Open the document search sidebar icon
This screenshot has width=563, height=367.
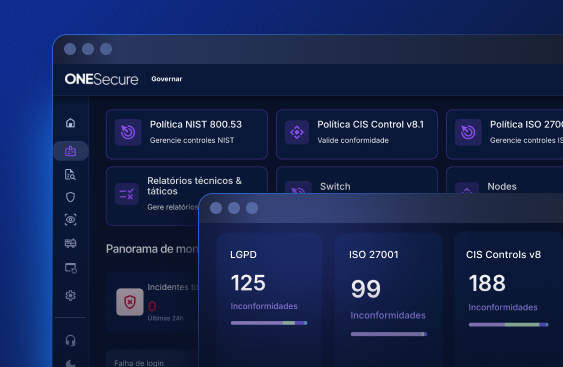pyautogui.click(x=70, y=174)
